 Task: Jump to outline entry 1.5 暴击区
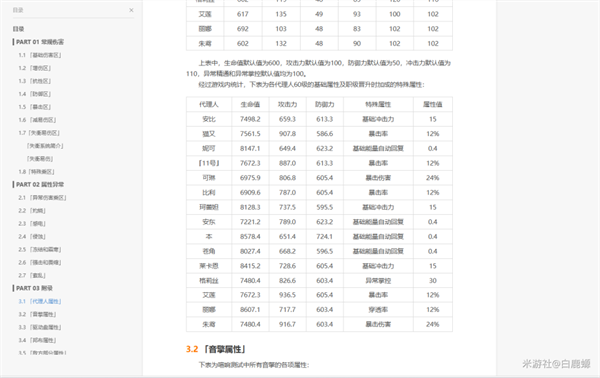point(35,107)
